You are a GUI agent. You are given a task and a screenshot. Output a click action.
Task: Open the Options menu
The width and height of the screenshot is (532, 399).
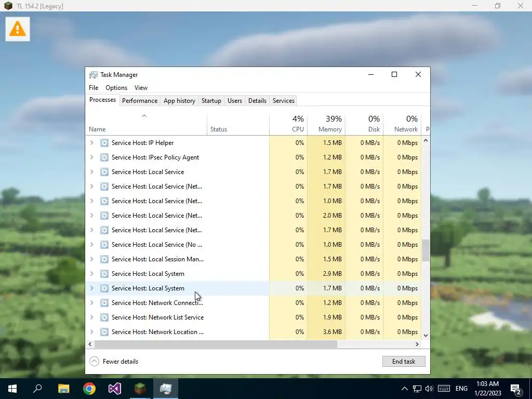tap(116, 88)
